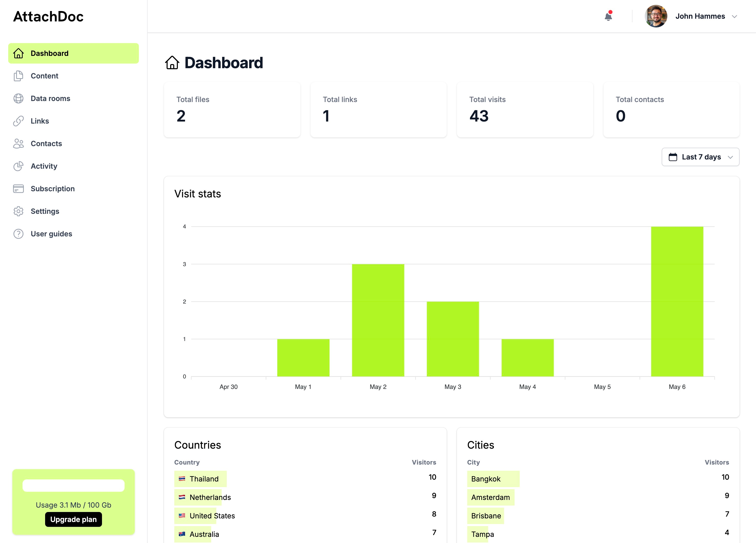This screenshot has width=756, height=543.
Task: Click John Hammes profile avatar
Action: (656, 16)
